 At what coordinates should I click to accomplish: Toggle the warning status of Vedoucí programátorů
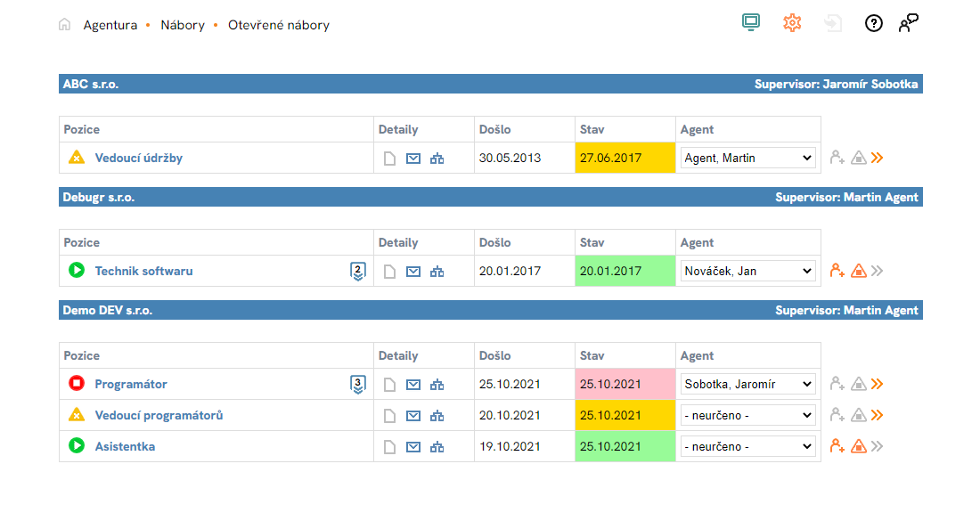[77, 415]
